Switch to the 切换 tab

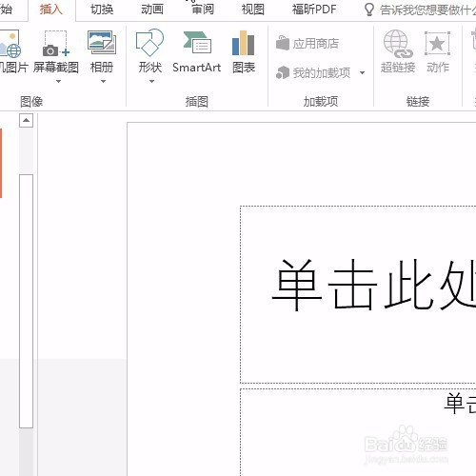(x=102, y=10)
